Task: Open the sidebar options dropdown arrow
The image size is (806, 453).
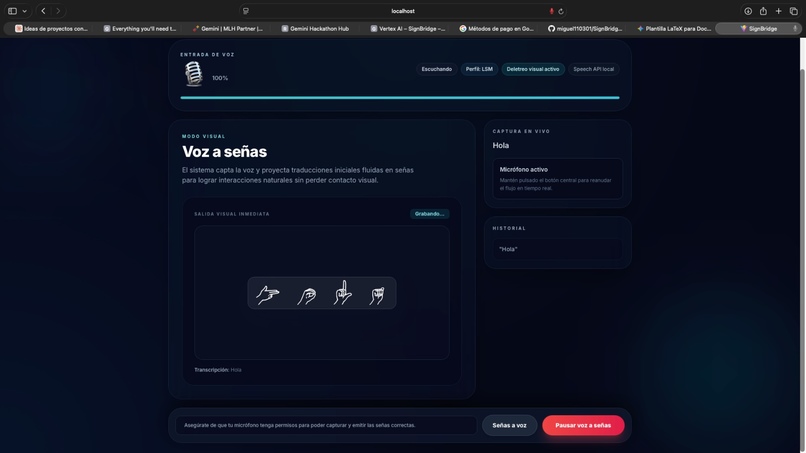Action: (x=24, y=11)
